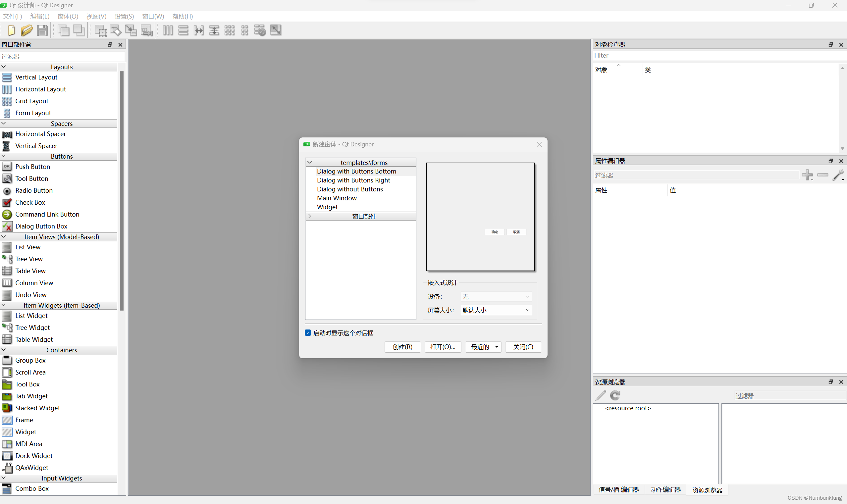The width and height of the screenshot is (847, 504).
Task: Open the 视图(V) menu
Action: 96,16
